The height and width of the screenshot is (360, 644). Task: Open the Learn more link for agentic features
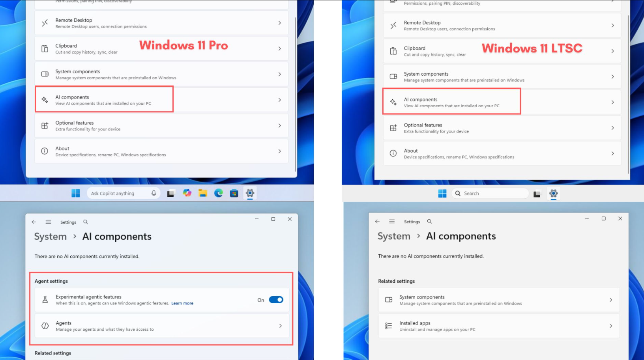click(182, 303)
